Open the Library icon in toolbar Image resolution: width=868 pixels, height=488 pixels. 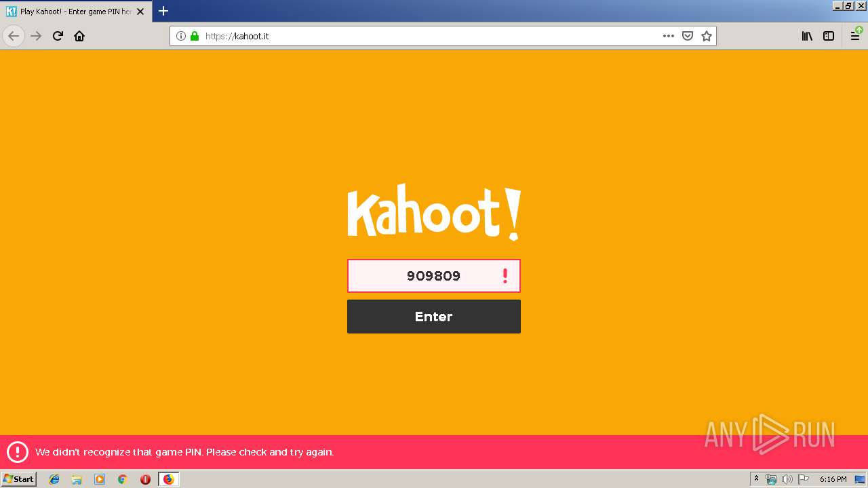[x=807, y=36]
